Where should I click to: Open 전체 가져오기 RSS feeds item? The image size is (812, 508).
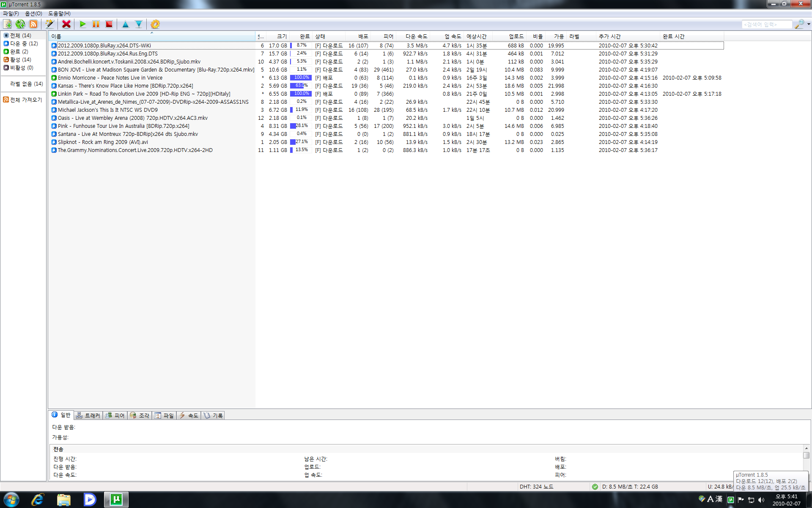coord(23,100)
